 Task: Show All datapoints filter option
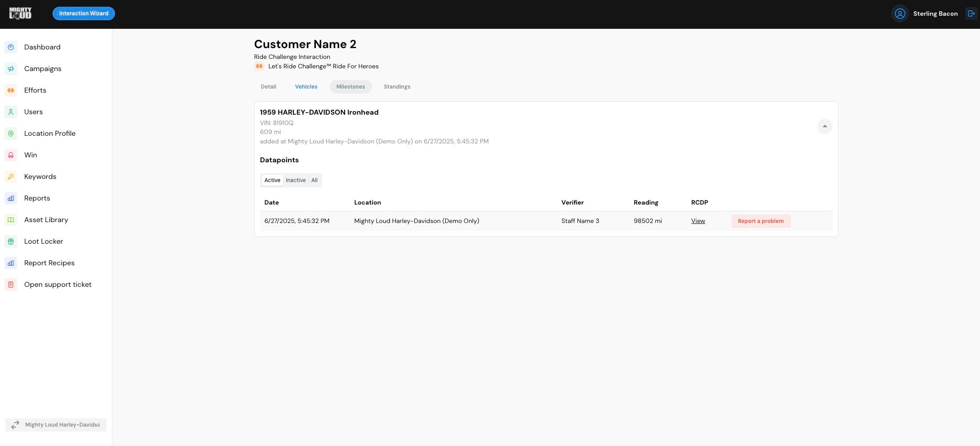coord(315,180)
